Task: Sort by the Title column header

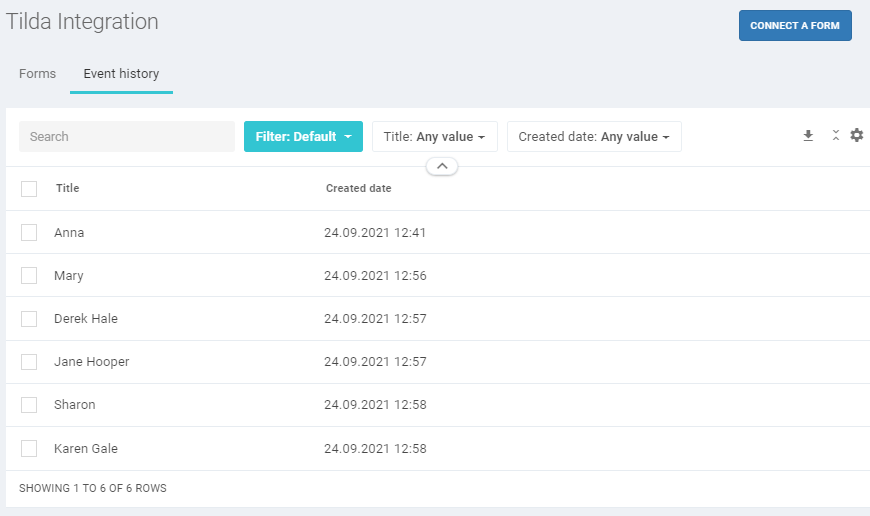Action: [67, 188]
